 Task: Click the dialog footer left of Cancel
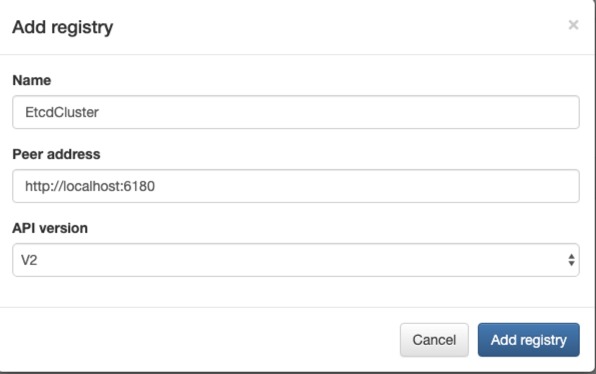tap(198, 340)
